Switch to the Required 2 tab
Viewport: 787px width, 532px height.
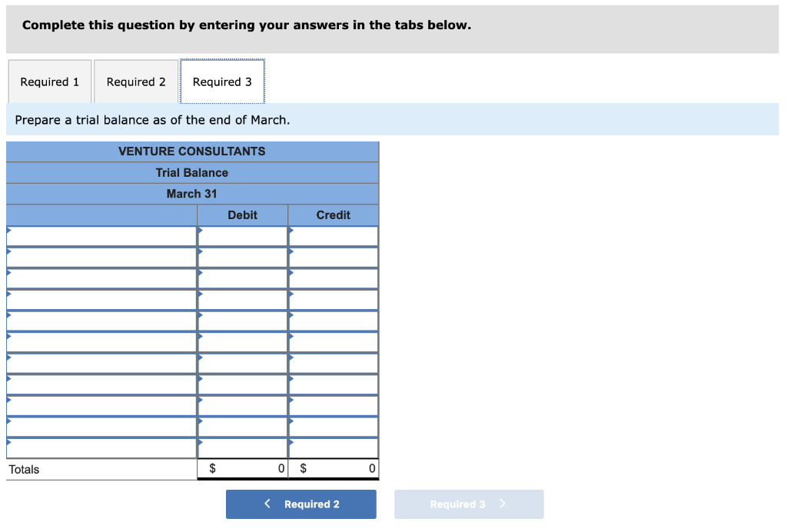click(136, 81)
